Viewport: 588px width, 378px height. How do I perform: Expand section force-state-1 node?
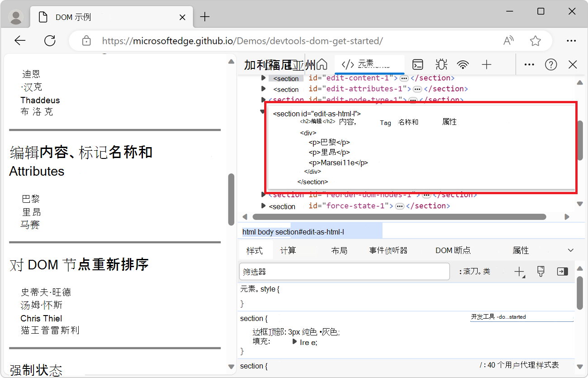click(x=264, y=206)
